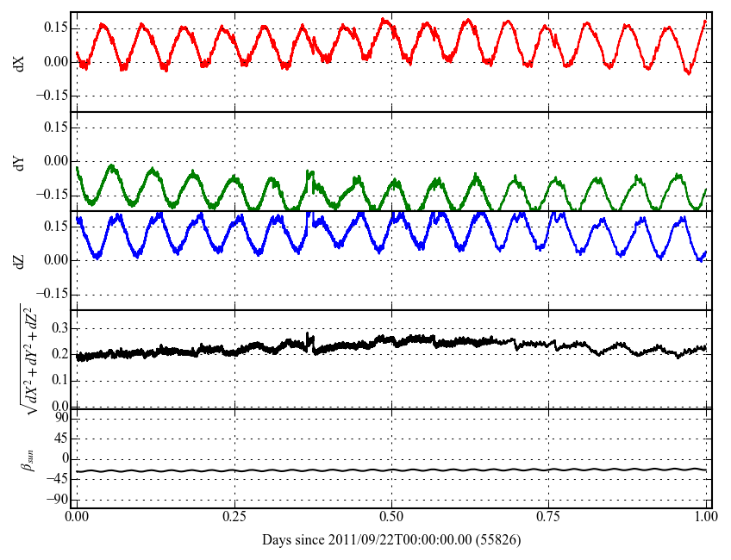
Task: Click the 0.75 x-axis tick label
Action: point(548,518)
